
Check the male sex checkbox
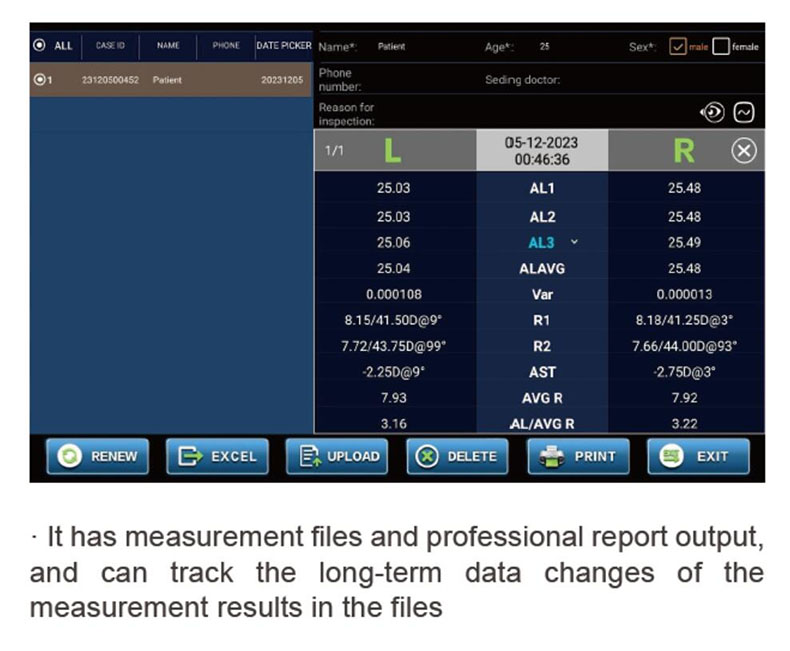[x=677, y=46]
